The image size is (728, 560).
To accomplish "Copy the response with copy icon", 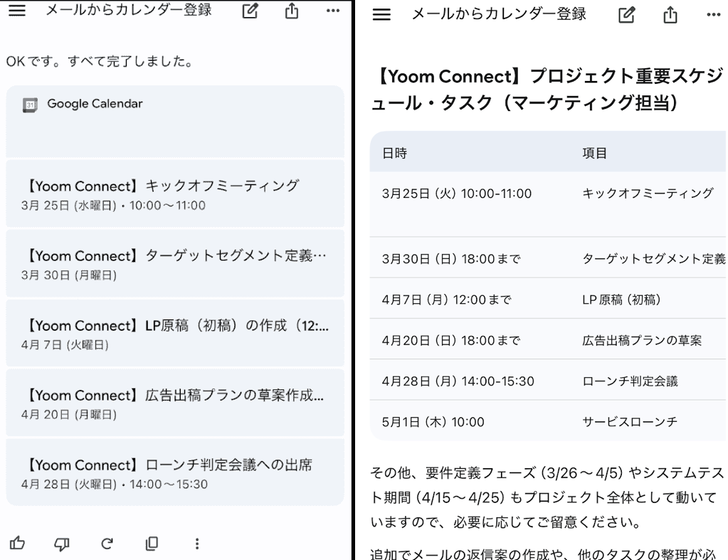I will (152, 544).
